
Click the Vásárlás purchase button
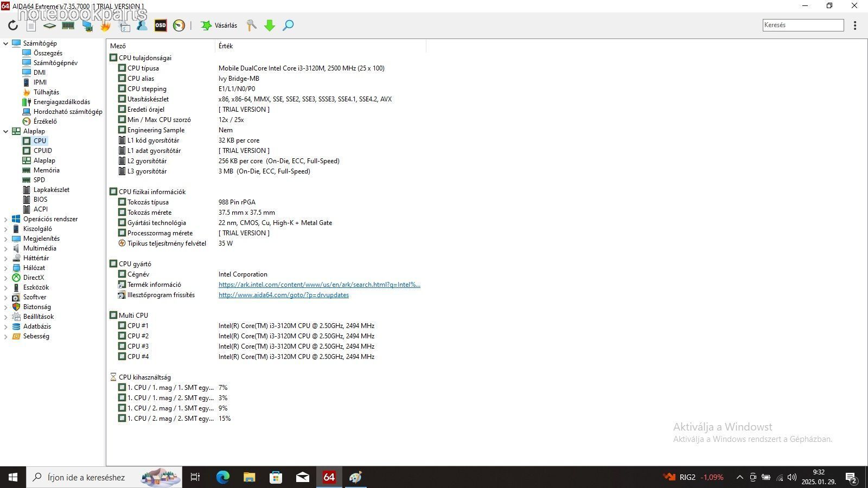[219, 25]
